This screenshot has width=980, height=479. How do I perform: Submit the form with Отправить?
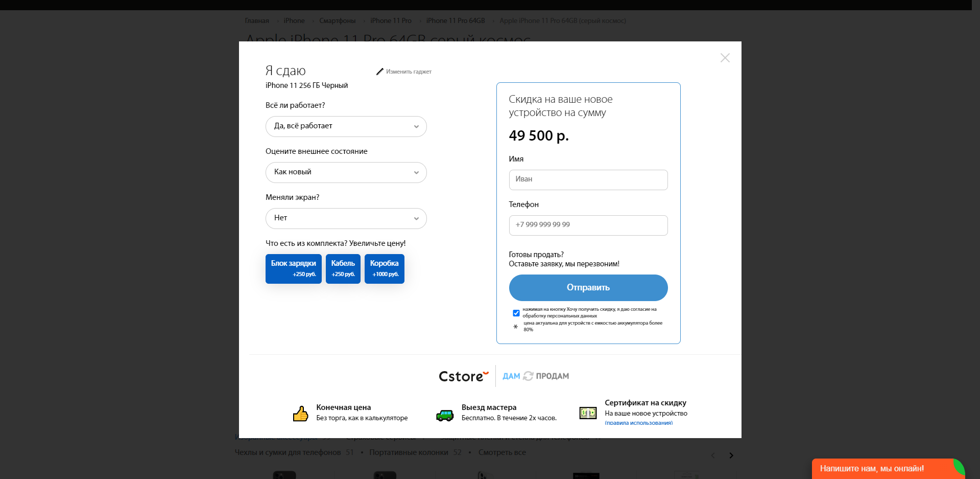pyautogui.click(x=588, y=288)
